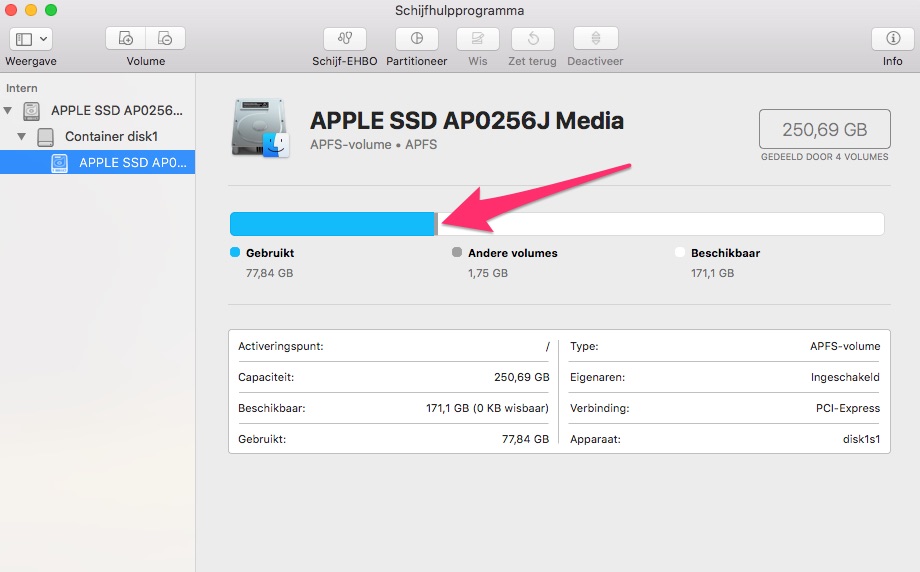The image size is (920, 572).
Task: Click the 1,75 GB value
Action: pyautogui.click(x=488, y=273)
